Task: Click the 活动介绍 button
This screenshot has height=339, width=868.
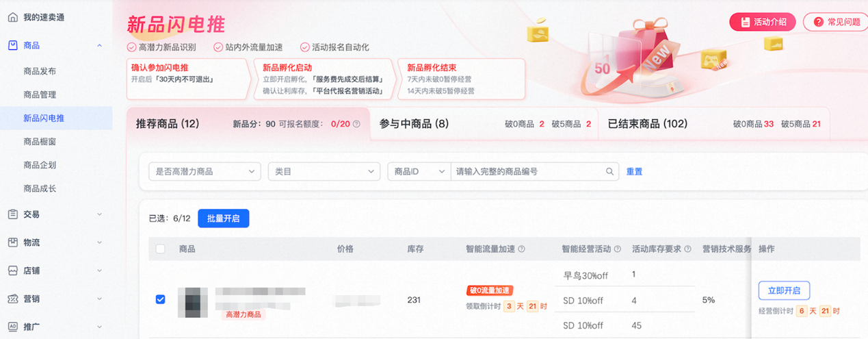Action: pos(762,22)
